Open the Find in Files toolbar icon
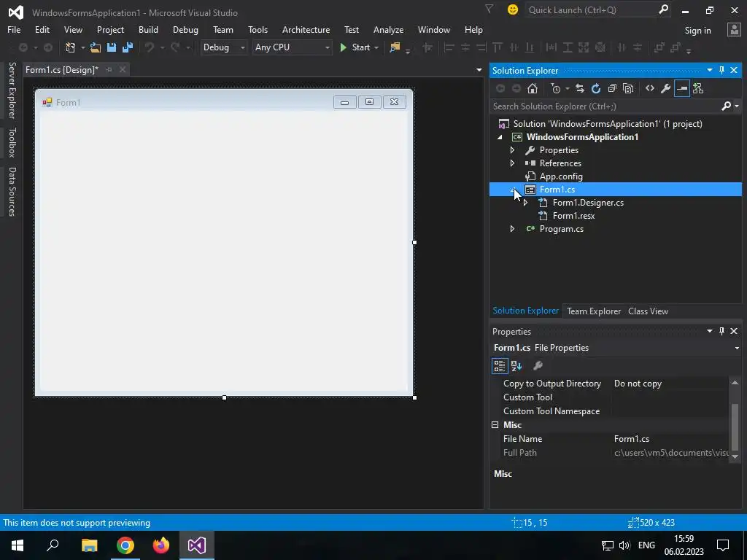747x560 pixels. pos(395,47)
